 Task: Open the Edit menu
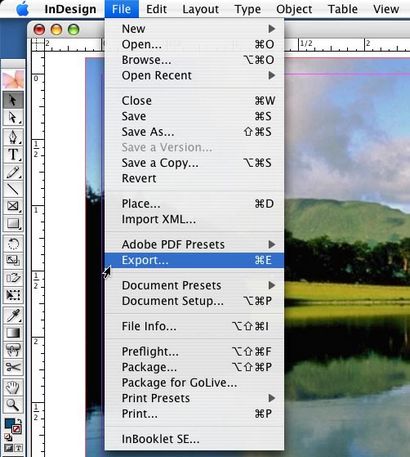[x=156, y=9]
